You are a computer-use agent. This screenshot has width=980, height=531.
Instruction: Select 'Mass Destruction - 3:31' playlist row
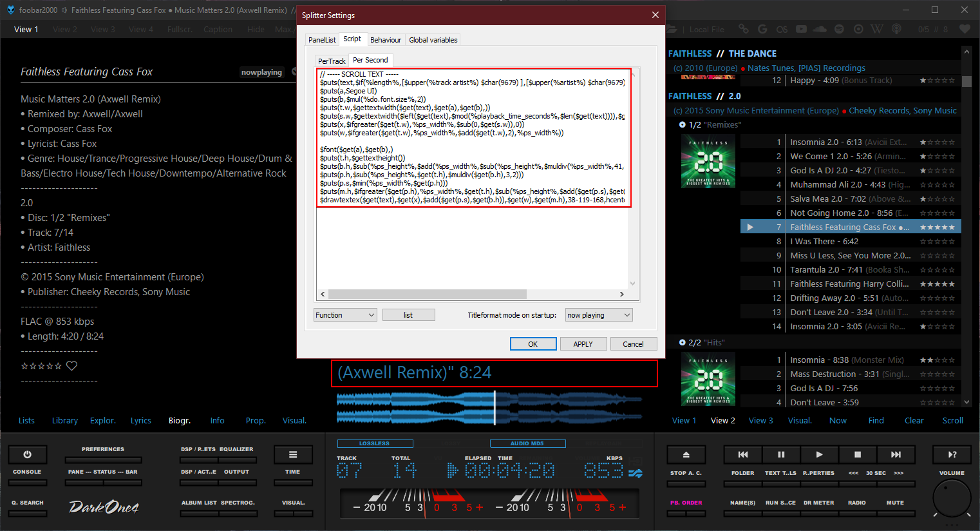[851, 374]
